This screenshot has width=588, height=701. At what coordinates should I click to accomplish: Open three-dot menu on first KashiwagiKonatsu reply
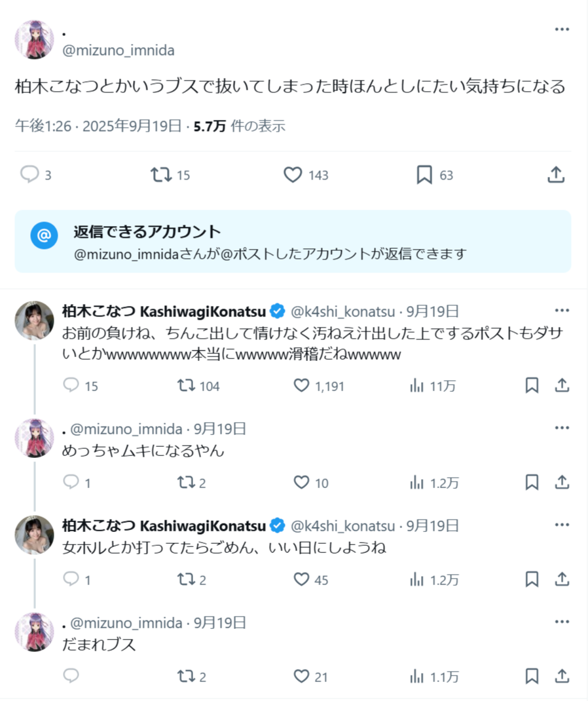pyautogui.click(x=561, y=310)
